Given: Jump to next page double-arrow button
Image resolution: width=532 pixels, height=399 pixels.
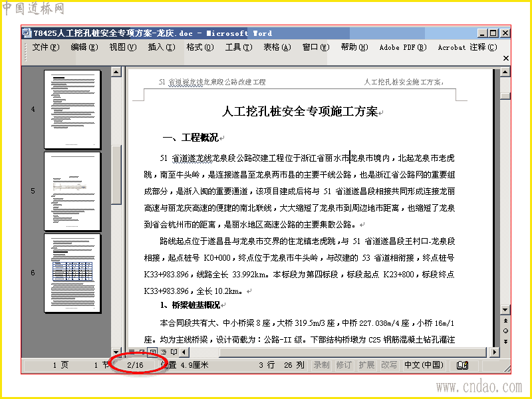Looking at the screenshot, I should tap(505, 341).
